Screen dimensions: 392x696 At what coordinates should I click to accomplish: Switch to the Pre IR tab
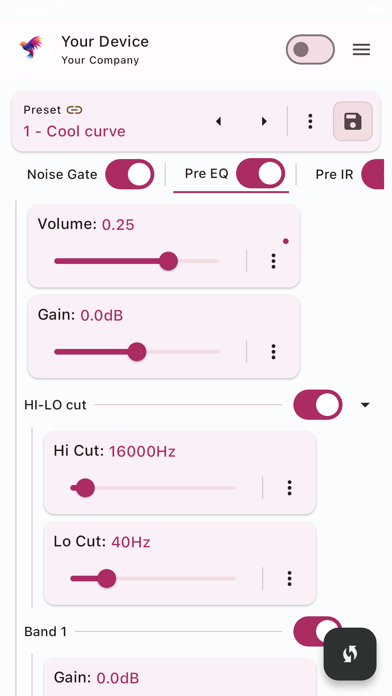coord(334,174)
